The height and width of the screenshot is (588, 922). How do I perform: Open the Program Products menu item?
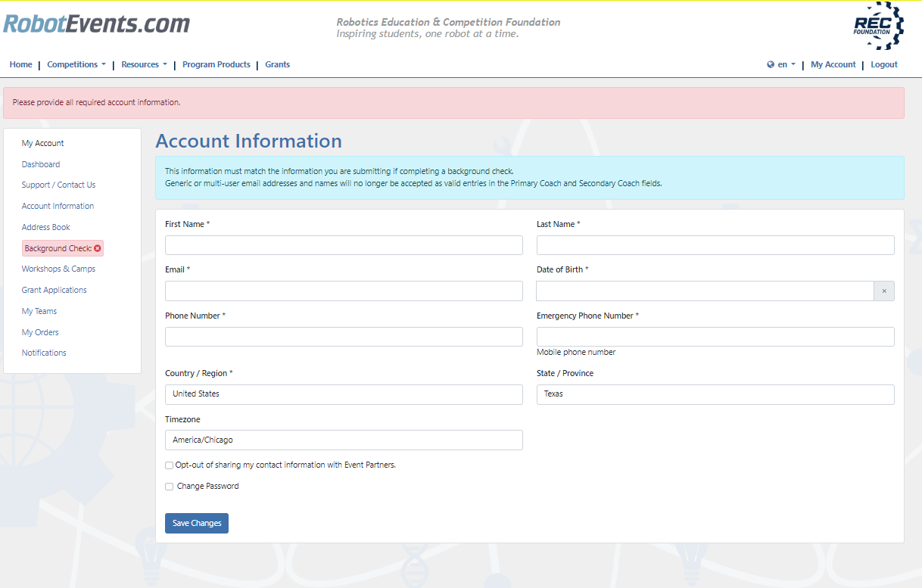click(x=216, y=64)
